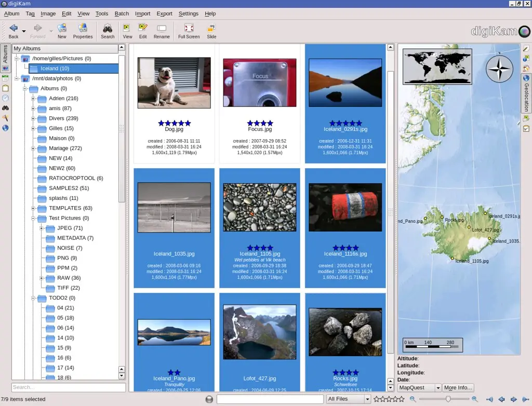Open the Batch menu
The width and height of the screenshot is (532, 406).
(x=122, y=13)
